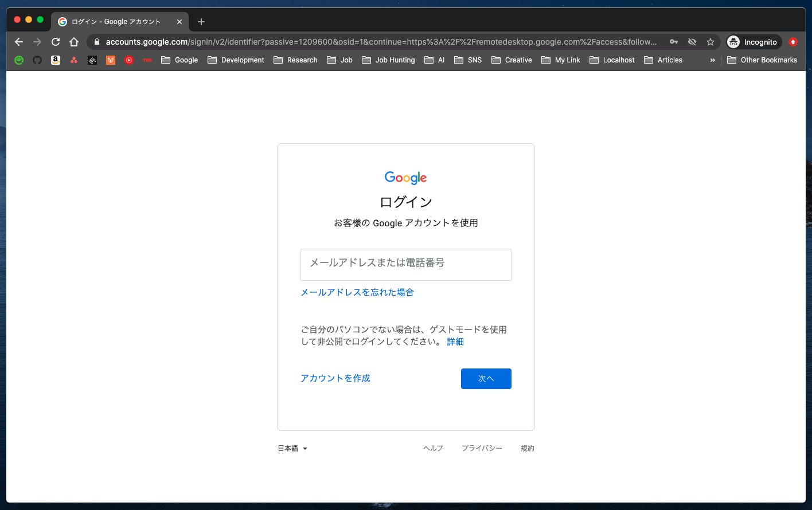Viewport: 812px width, 510px height.
Task: Open the Articles bookmarks folder
Action: coord(663,60)
